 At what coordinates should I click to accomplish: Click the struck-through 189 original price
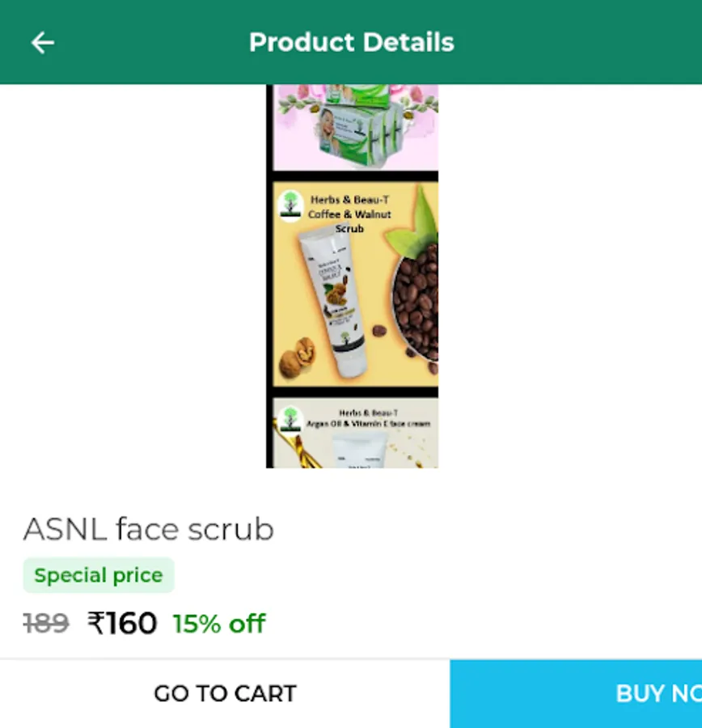tap(45, 624)
